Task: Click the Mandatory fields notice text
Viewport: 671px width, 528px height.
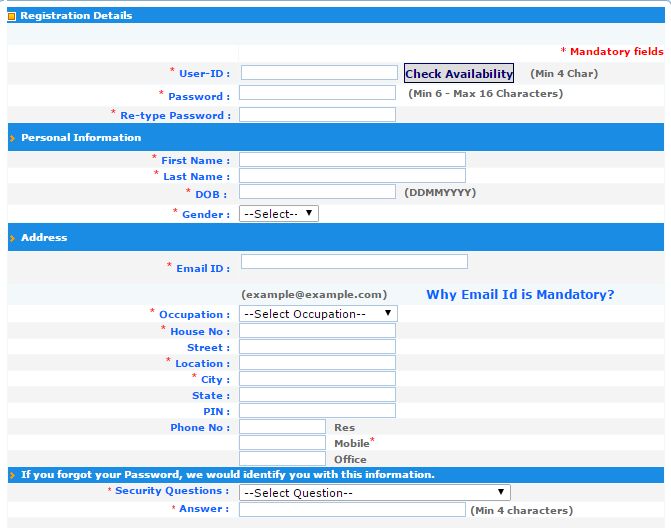Action: pos(612,51)
